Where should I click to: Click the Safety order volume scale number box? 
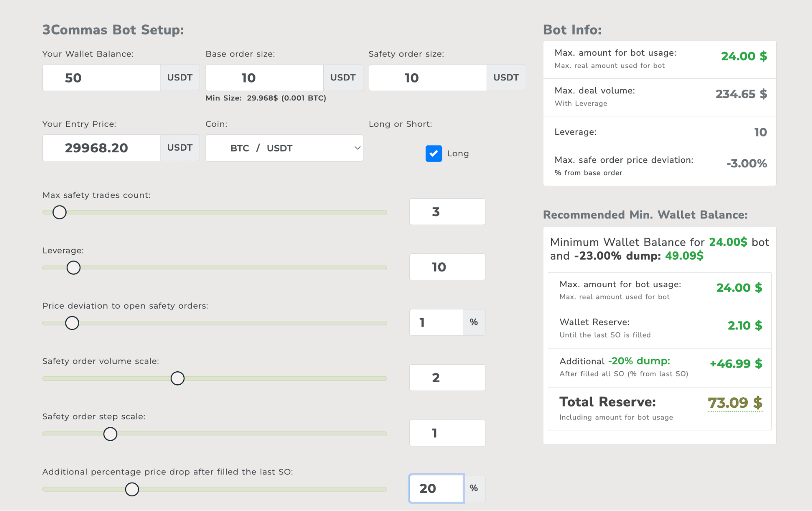click(447, 378)
